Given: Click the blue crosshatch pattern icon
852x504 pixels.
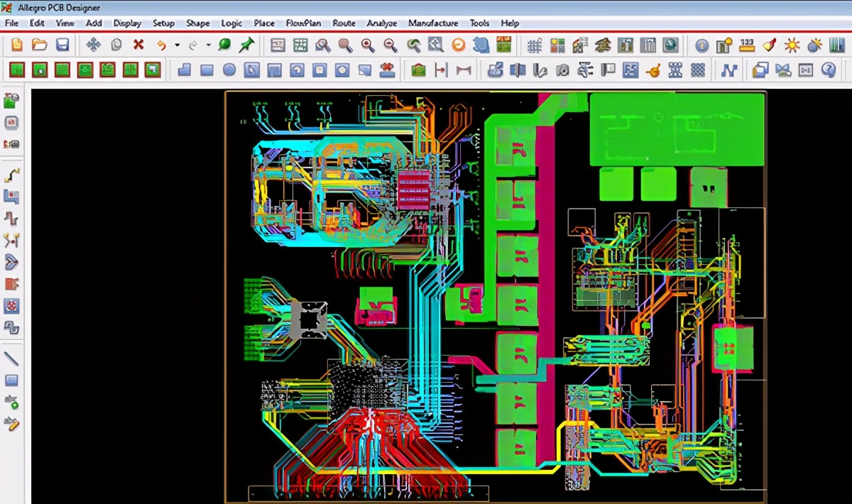Looking at the screenshot, I should click(x=698, y=70).
